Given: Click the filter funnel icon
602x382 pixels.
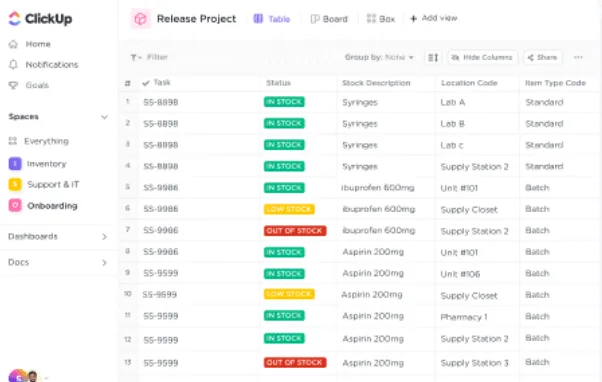Looking at the screenshot, I should (135, 58).
